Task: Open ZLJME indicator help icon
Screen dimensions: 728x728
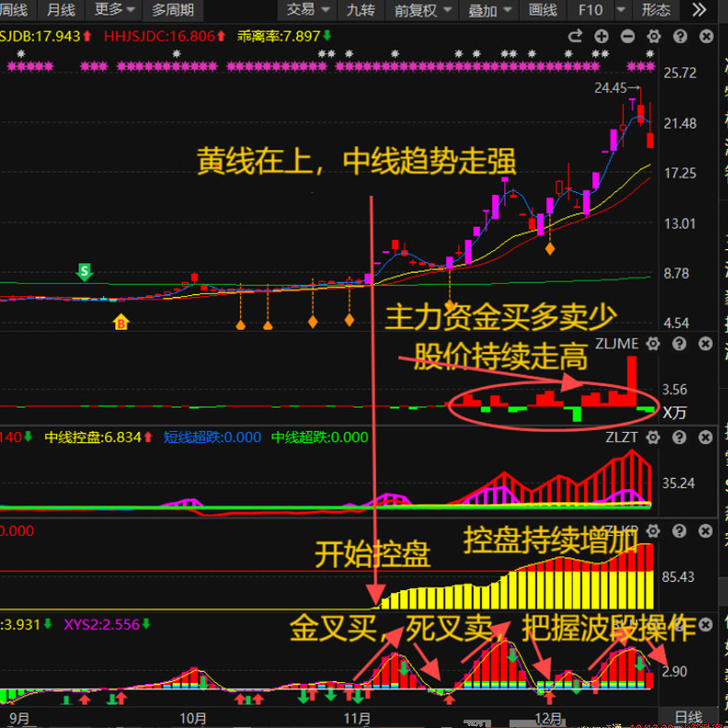Action: point(679,344)
